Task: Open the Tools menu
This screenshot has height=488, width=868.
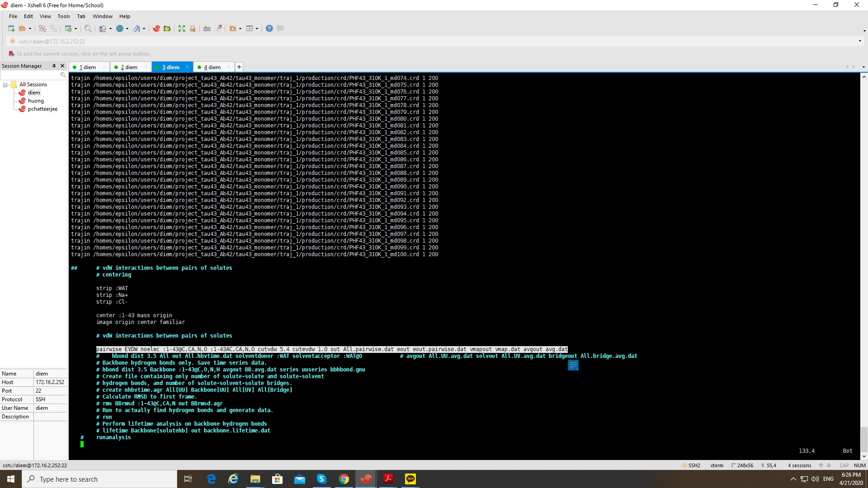Action: coord(63,16)
